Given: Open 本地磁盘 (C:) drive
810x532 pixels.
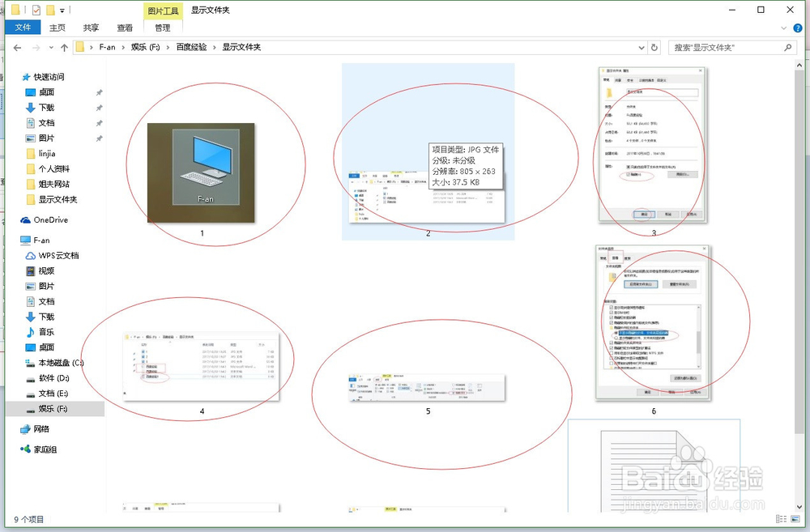Looking at the screenshot, I should click(61, 363).
